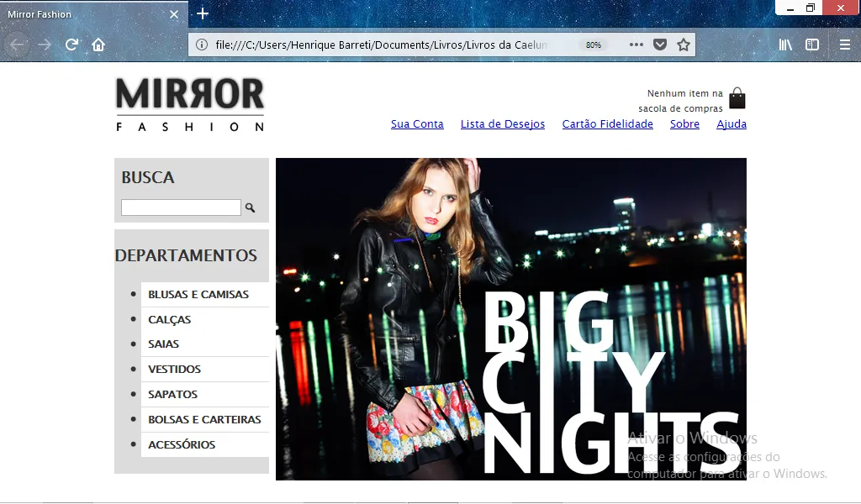Click inside the BUSCA search field
The height and width of the screenshot is (504, 861).
click(181, 207)
